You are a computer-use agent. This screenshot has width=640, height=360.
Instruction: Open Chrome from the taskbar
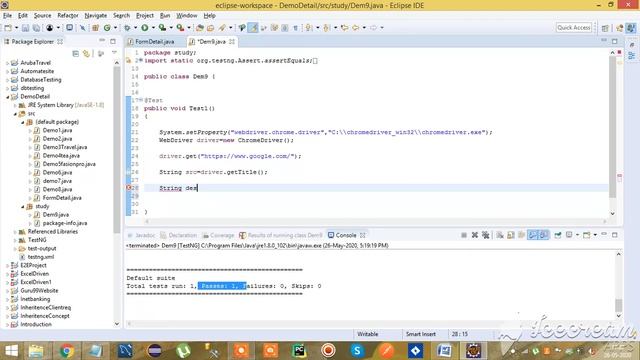[67, 351]
